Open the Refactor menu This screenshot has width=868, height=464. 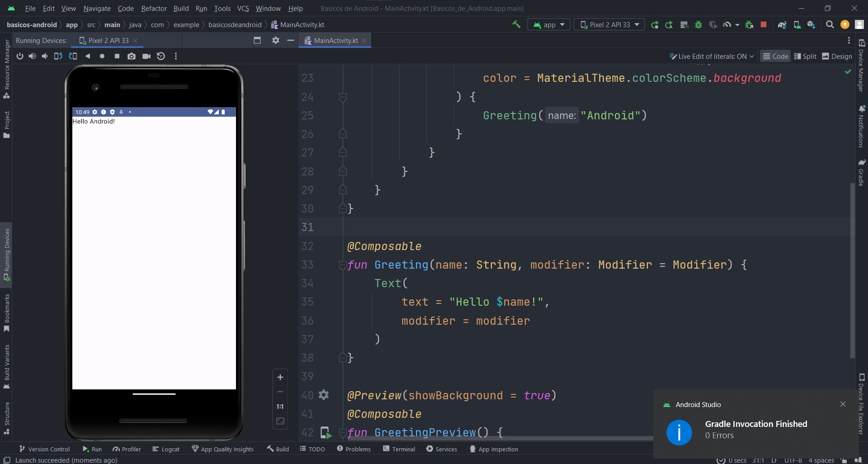pos(154,8)
